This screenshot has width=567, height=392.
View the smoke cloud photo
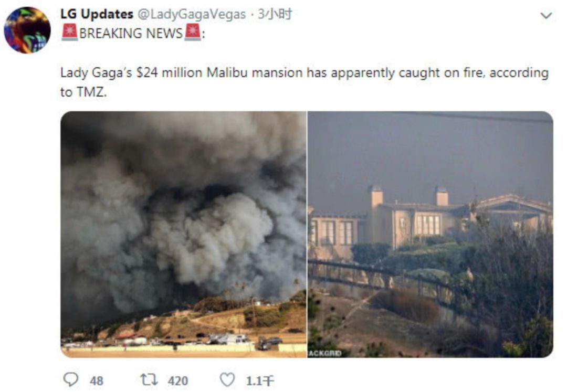184,235
